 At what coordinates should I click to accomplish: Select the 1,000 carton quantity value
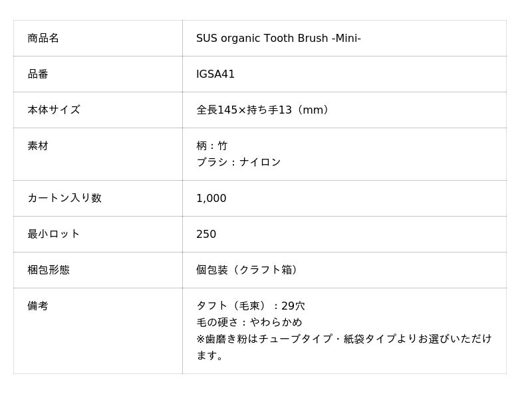(211, 199)
